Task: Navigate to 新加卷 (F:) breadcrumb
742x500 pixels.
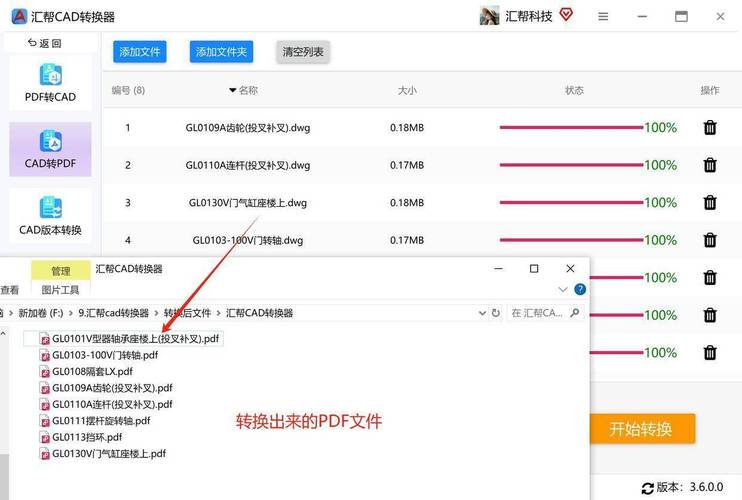Action: point(41,313)
